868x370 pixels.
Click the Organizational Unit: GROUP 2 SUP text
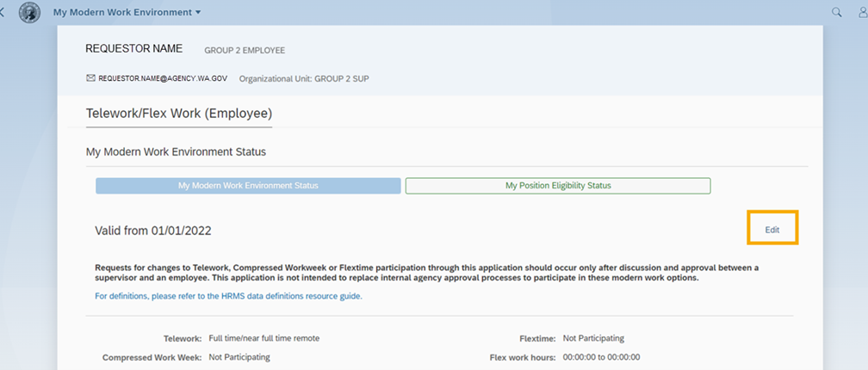point(304,78)
